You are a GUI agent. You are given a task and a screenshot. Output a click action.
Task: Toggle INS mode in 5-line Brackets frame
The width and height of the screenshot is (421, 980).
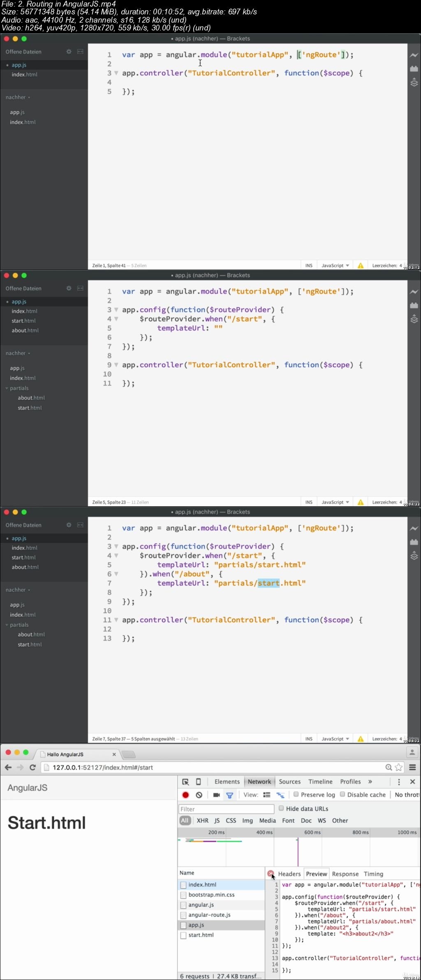(x=309, y=266)
